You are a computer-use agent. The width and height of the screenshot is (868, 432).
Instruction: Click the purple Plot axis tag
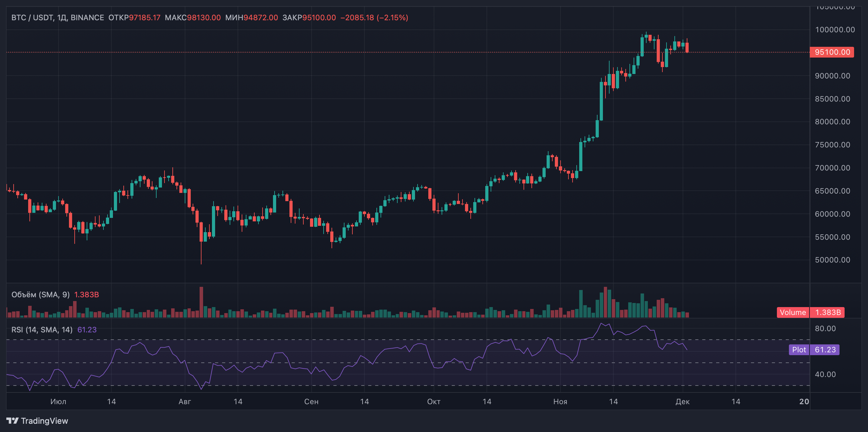pos(799,350)
